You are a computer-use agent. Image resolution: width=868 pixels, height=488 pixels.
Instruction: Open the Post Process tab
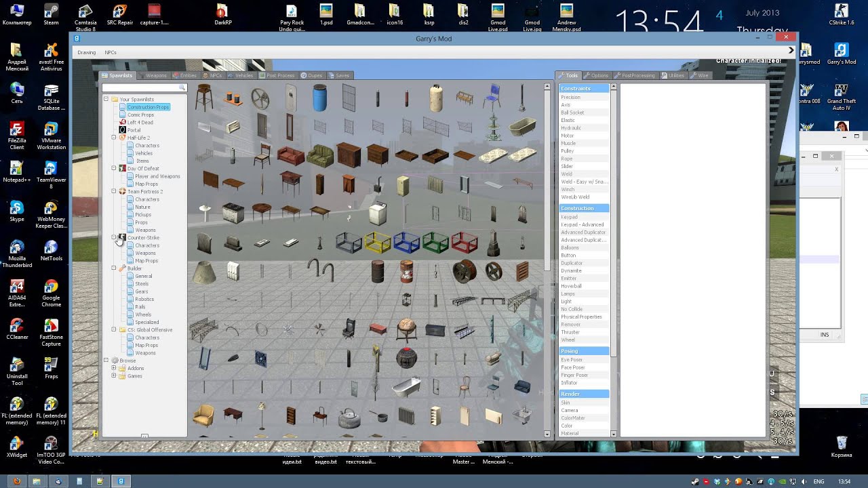coord(279,75)
